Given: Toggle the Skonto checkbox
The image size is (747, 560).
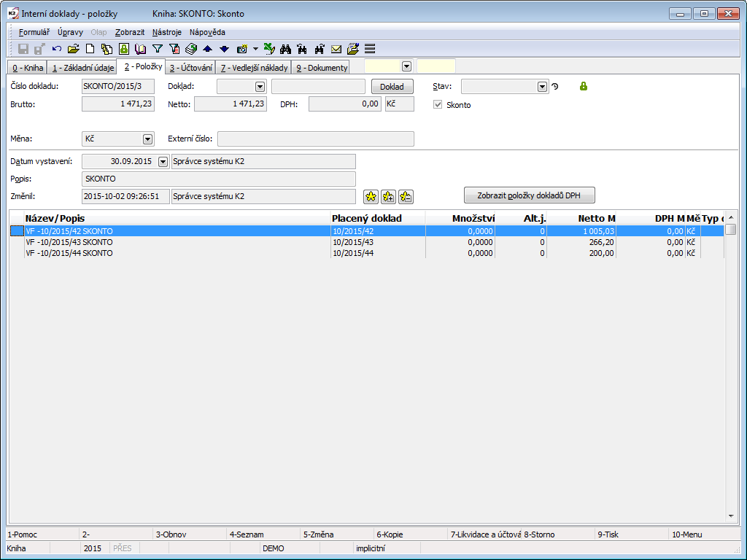Looking at the screenshot, I should click(x=438, y=105).
